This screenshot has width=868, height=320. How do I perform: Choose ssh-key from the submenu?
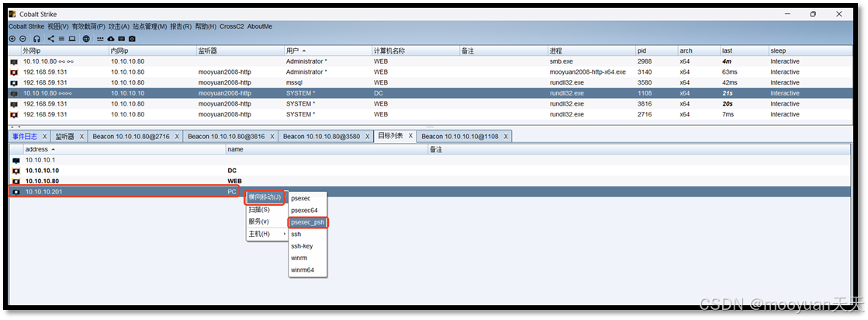[x=308, y=246]
